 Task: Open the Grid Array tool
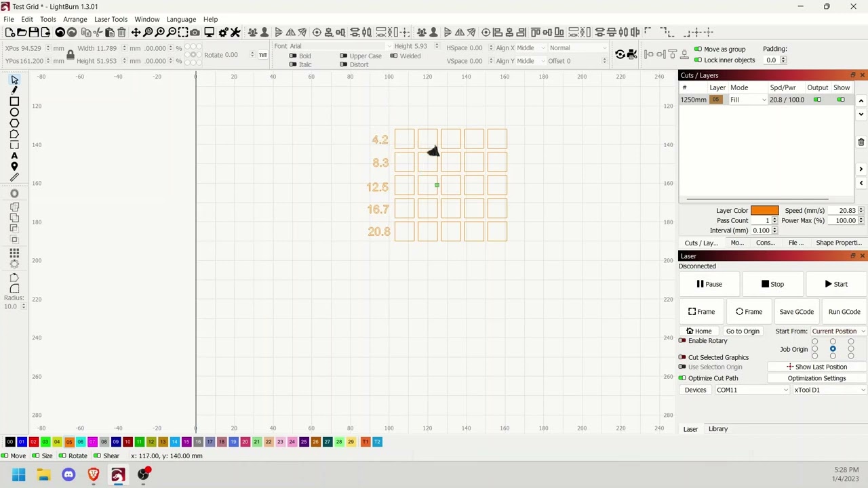coord(14,253)
